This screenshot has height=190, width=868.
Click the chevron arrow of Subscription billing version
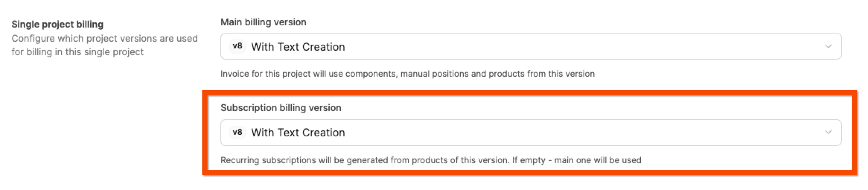click(828, 132)
